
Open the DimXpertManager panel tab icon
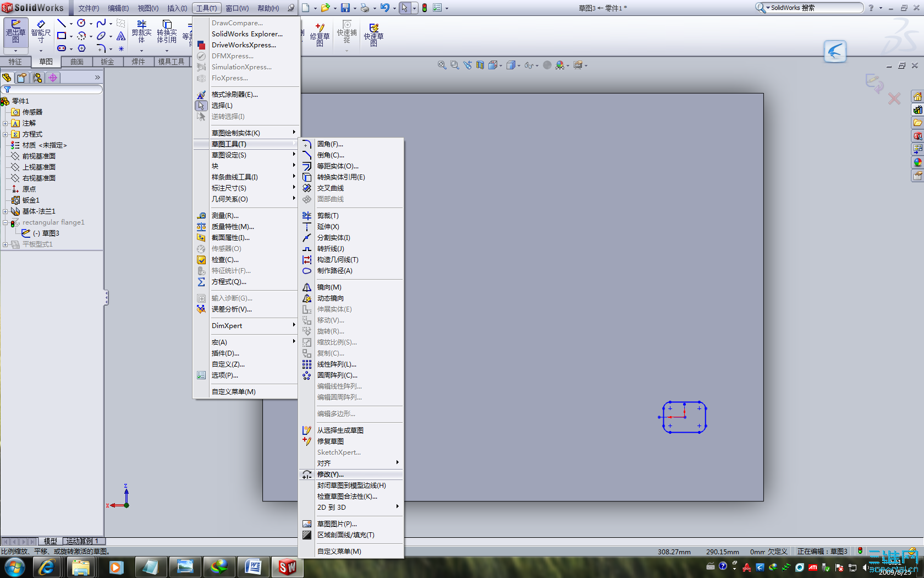pos(53,78)
